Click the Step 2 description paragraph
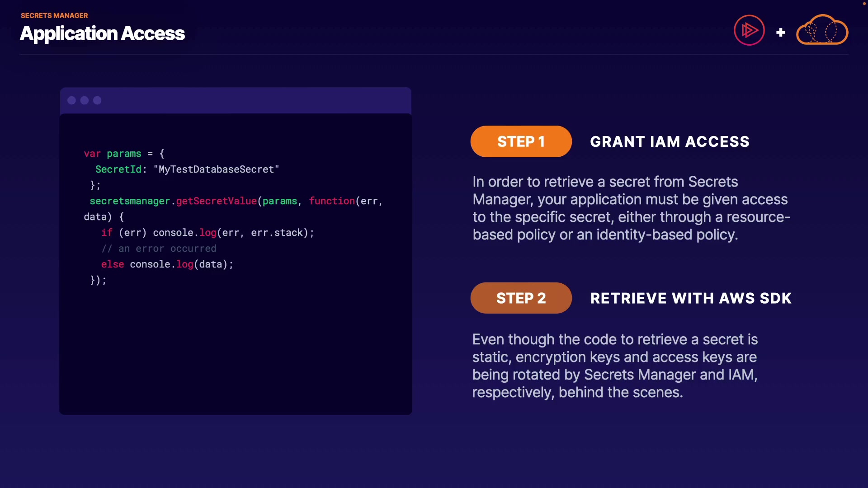 pyautogui.click(x=615, y=366)
